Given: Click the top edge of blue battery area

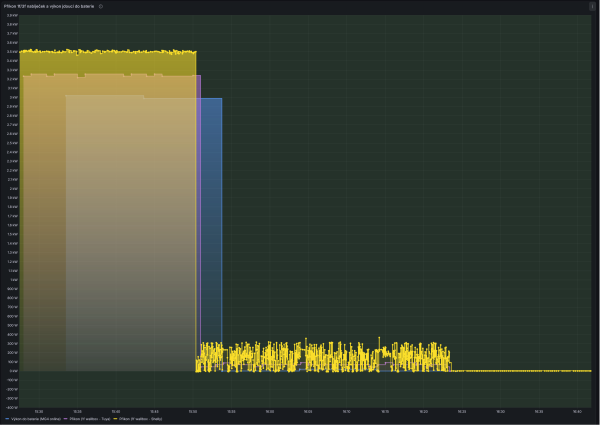Looking at the screenshot, I should tap(211, 98).
